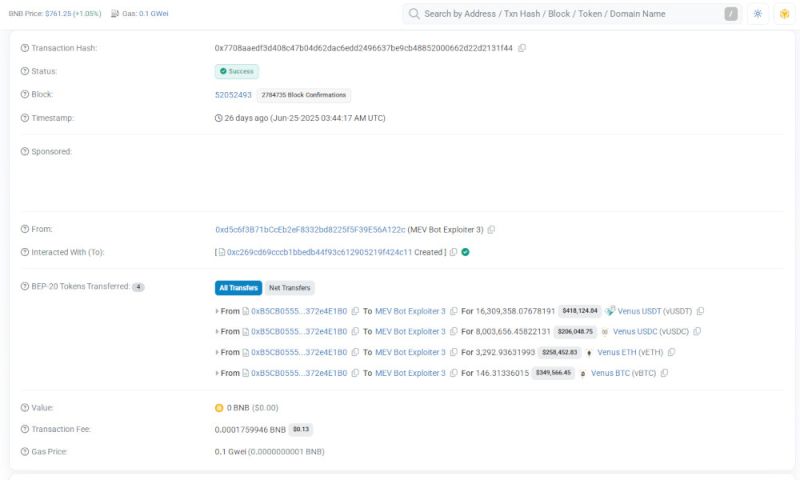Copy the Venus USDT token address
Screen dimensions: 800x480
(x=701, y=311)
